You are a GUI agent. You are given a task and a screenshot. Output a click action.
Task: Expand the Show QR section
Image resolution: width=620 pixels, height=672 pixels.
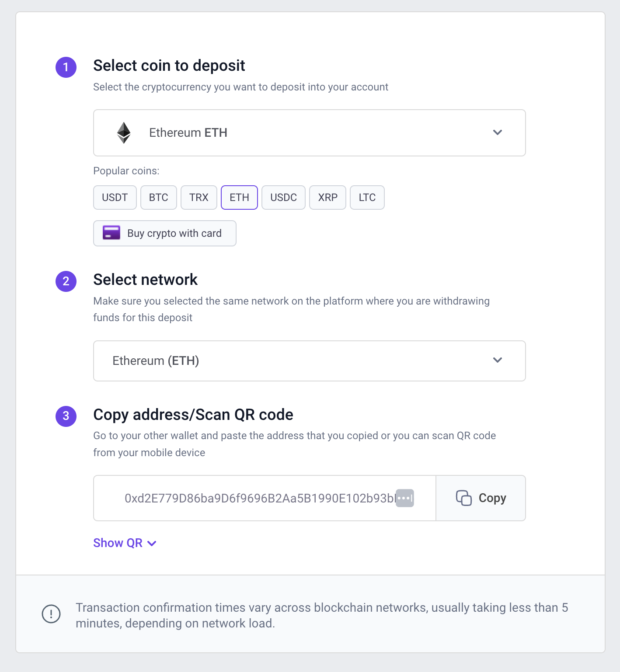pos(125,543)
